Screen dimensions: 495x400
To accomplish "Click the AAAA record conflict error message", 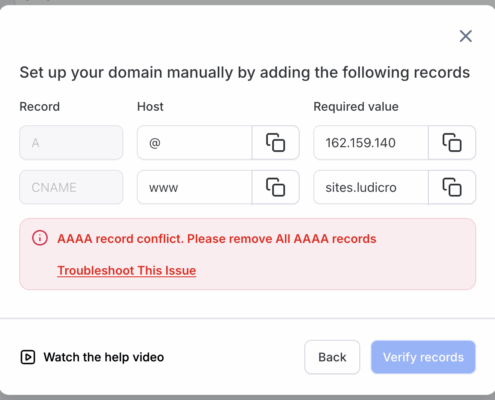I will pyautogui.click(x=217, y=239).
